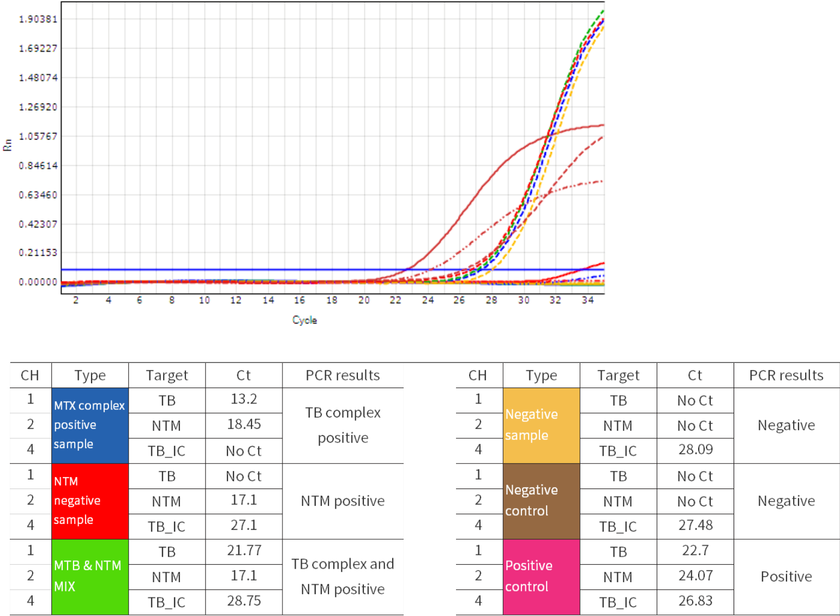Click the blue MTX complex positive sample cell

90,425
